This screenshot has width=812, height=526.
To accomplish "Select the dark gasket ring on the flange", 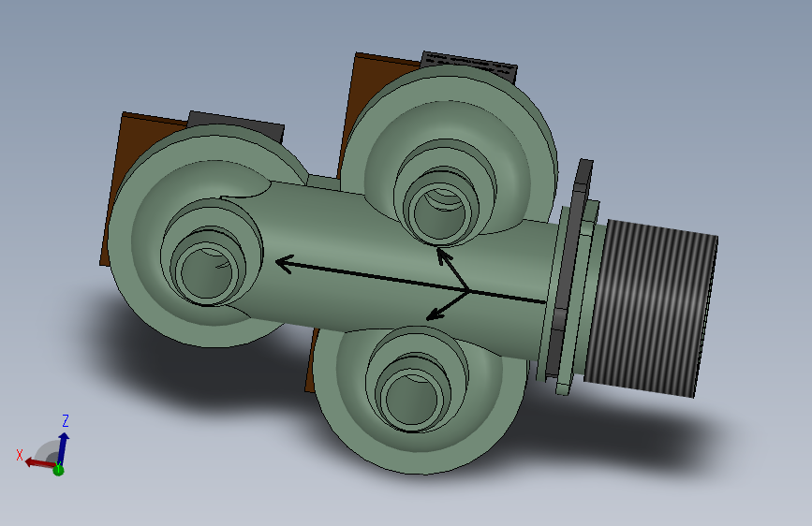I will click(x=569, y=270).
